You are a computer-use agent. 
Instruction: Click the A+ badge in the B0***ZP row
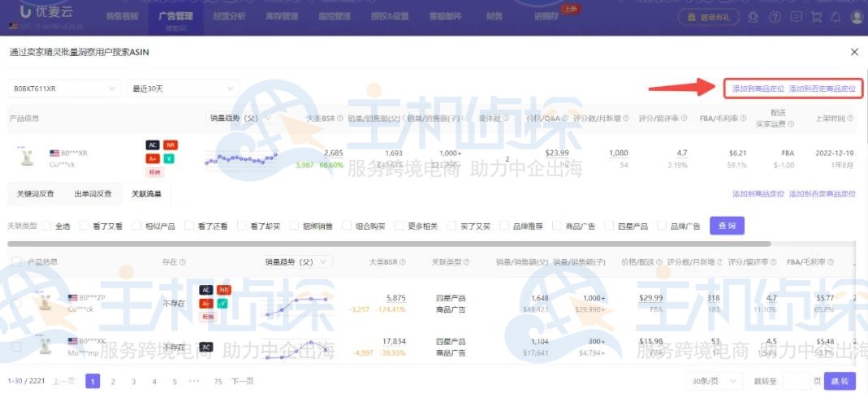point(206,304)
